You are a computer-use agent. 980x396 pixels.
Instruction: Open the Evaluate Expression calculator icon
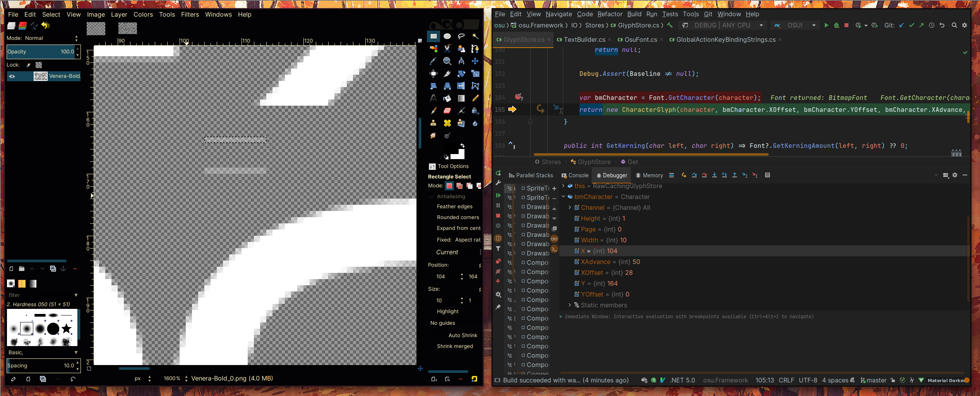pos(768,175)
